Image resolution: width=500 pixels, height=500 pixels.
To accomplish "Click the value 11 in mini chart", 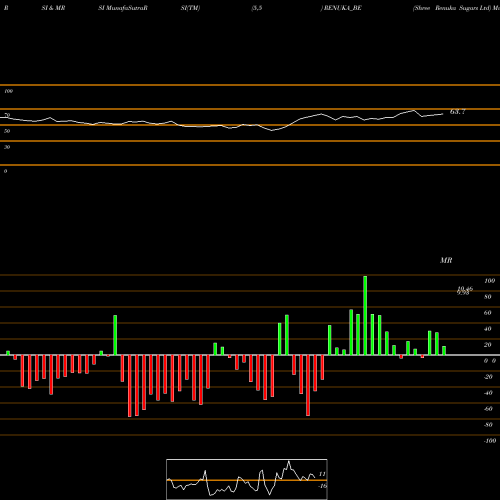I will pyautogui.click(x=322, y=474).
